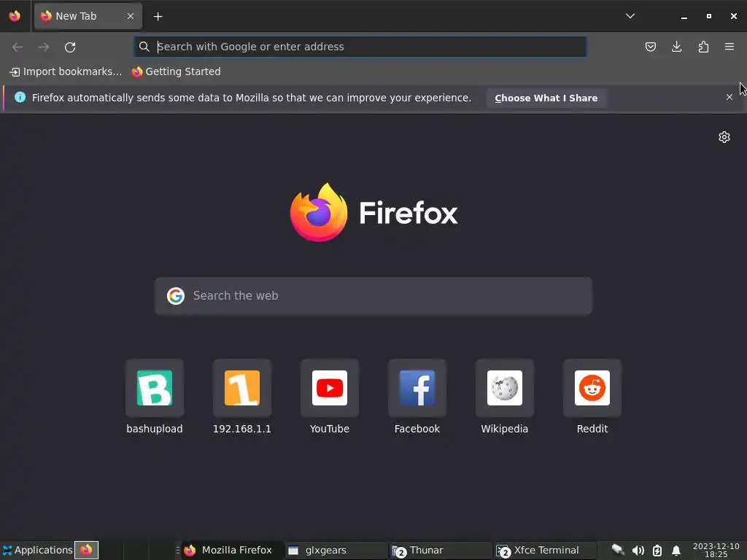Go forward with the forward arrow
The width and height of the screenshot is (747, 560).
44,47
